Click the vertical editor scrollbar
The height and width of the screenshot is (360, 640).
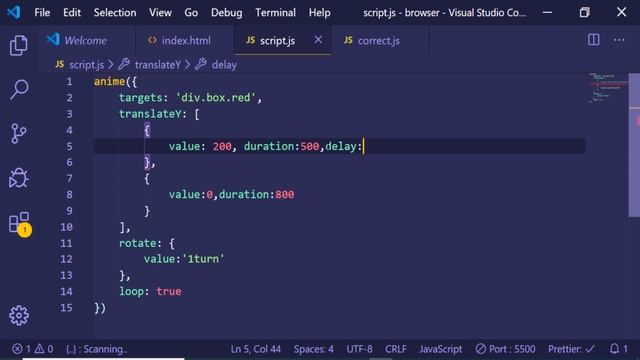tap(634, 145)
